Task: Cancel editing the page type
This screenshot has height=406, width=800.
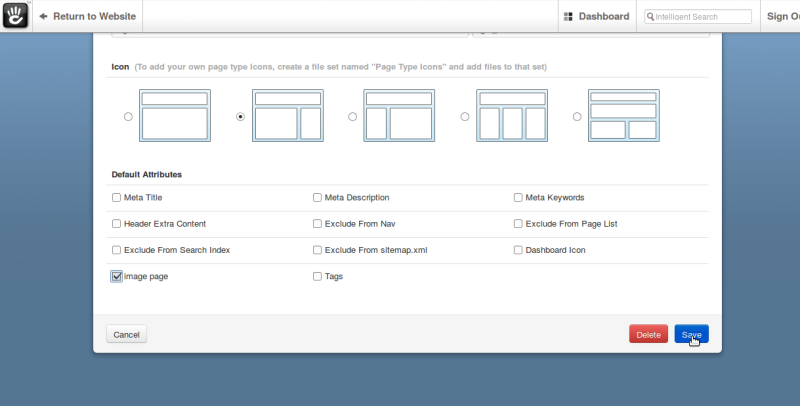Action: (x=127, y=334)
